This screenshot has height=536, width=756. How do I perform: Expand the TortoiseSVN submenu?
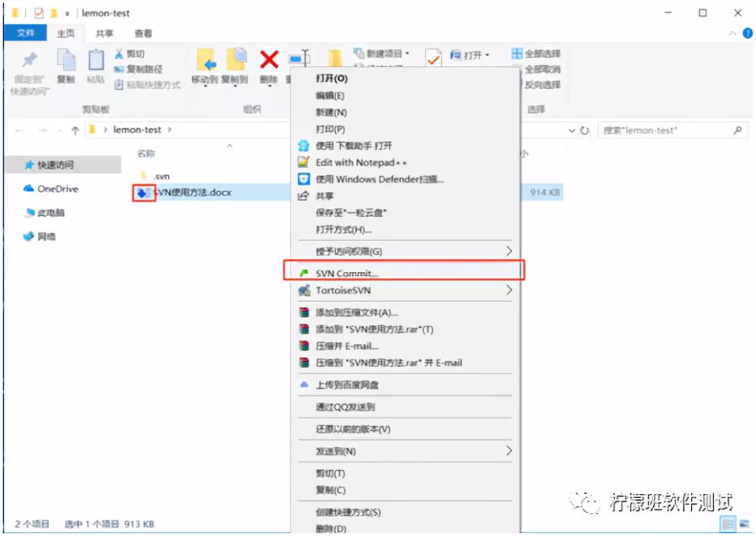click(x=405, y=291)
